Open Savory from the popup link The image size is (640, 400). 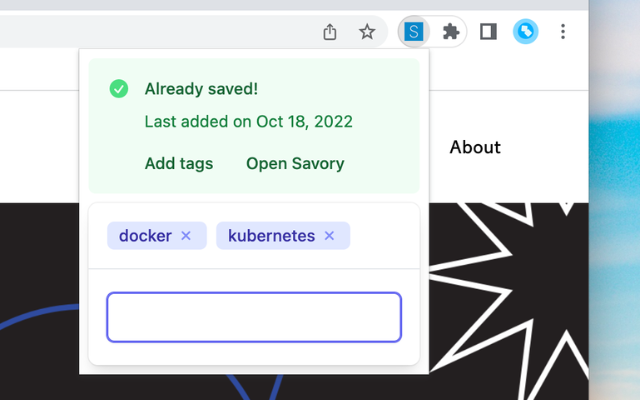[x=295, y=163]
